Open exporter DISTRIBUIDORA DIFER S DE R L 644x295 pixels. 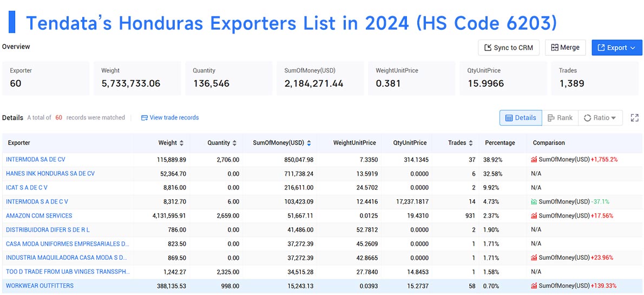(x=48, y=230)
